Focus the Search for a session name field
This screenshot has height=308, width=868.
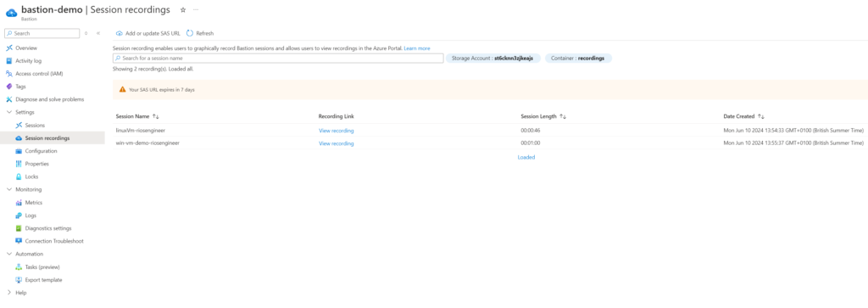pyautogui.click(x=278, y=59)
